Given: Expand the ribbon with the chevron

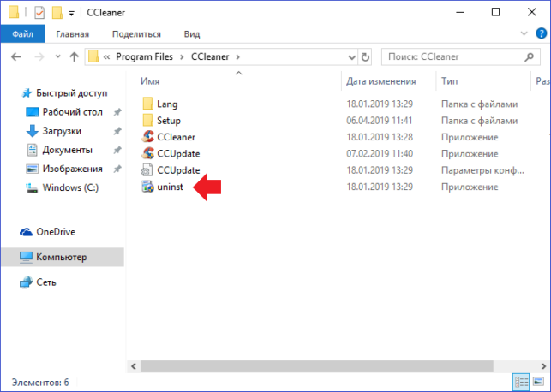Looking at the screenshot, I should point(524,33).
